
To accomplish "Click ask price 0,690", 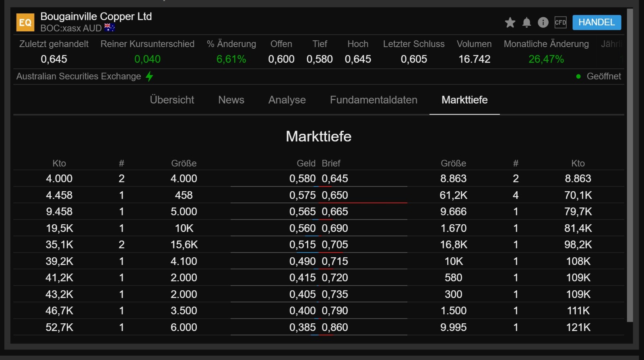I will tap(335, 228).
